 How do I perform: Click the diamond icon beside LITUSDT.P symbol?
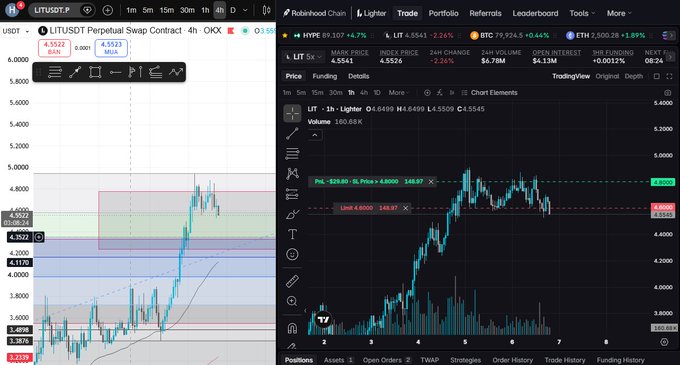tap(87, 10)
